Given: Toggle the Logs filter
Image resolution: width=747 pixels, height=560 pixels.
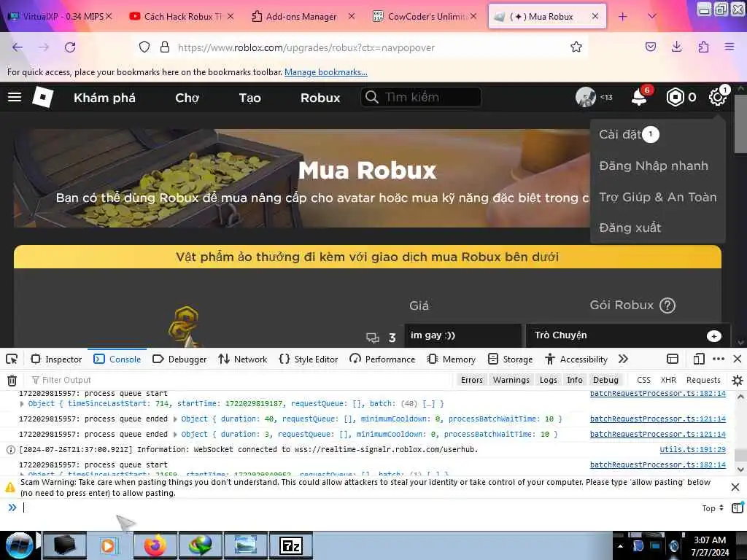Looking at the screenshot, I should click(549, 379).
